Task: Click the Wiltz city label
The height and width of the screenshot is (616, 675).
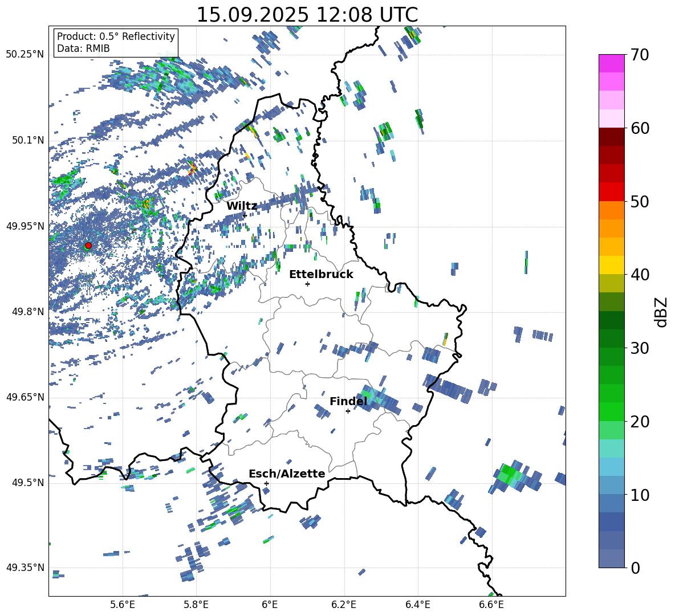Action: coord(242,206)
